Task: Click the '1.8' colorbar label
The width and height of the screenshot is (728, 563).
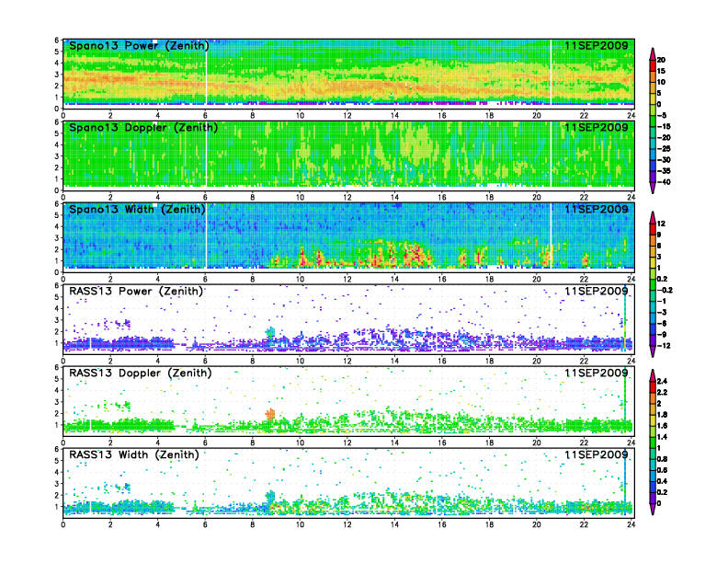Action: click(662, 415)
